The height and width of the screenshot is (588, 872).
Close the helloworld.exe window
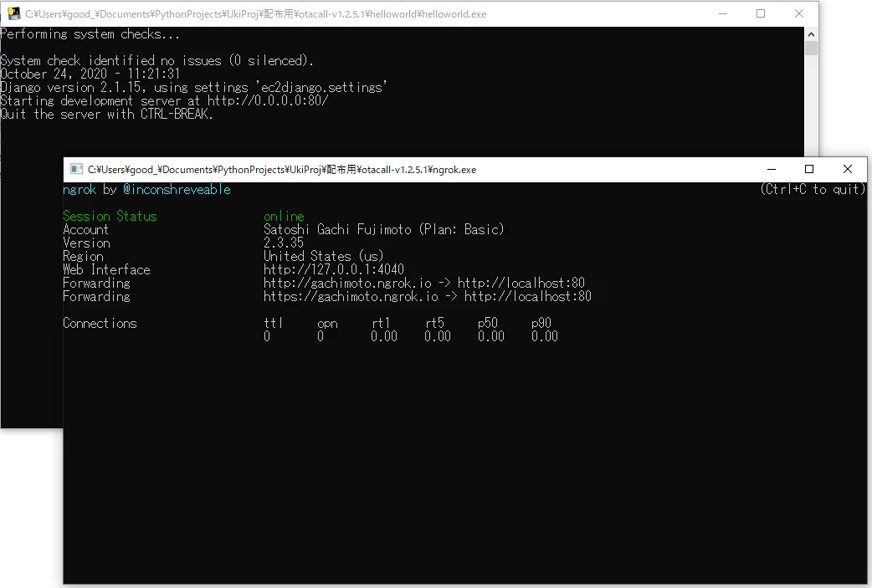click(x=799, y=13)
